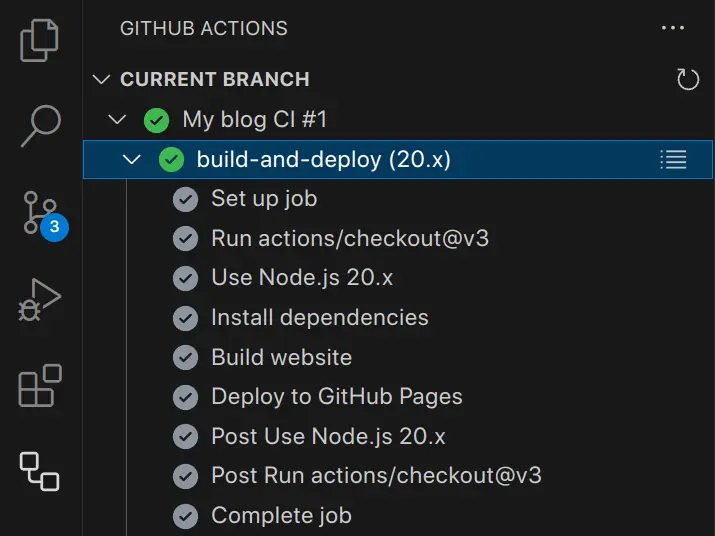The width and height of the screenshot is (715, 536).
Task: Select the Run actions/checkout@v3 step
Action: coord(398,239)
